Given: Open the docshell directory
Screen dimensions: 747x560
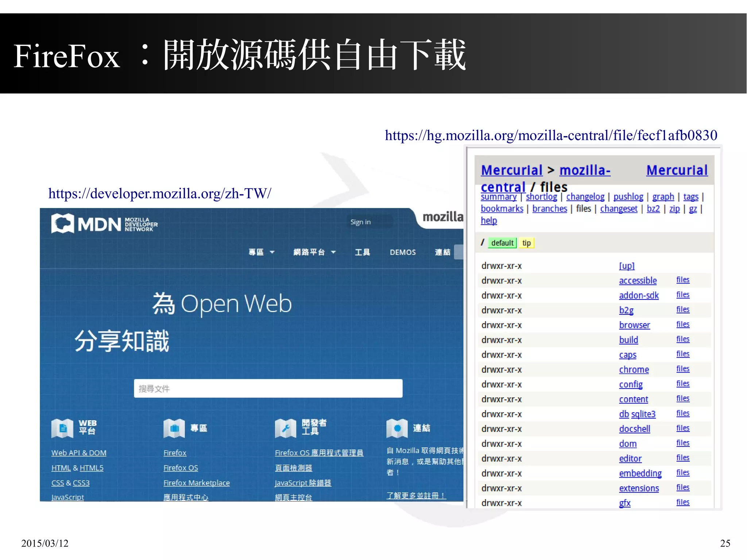Looking at the screenshot, I should [x=635, y=429].
